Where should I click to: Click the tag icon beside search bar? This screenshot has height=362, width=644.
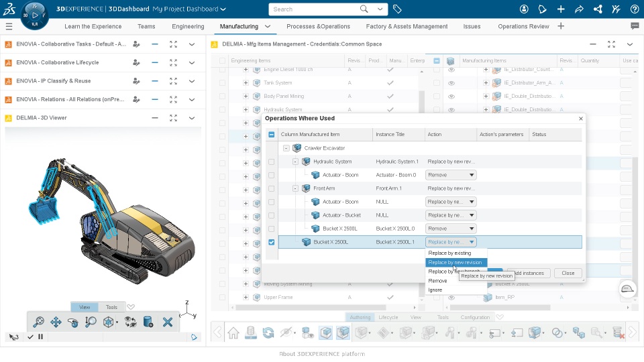coord(397,9)
